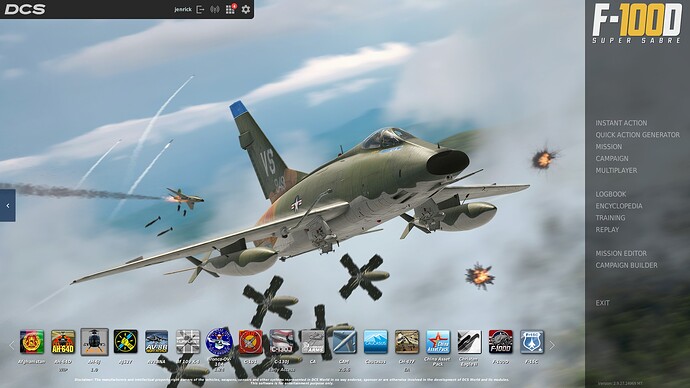Viewport: 690px width, 388px height.
Task: Open the broadcast signal icon in top bar
Action: tap(215, 9)
